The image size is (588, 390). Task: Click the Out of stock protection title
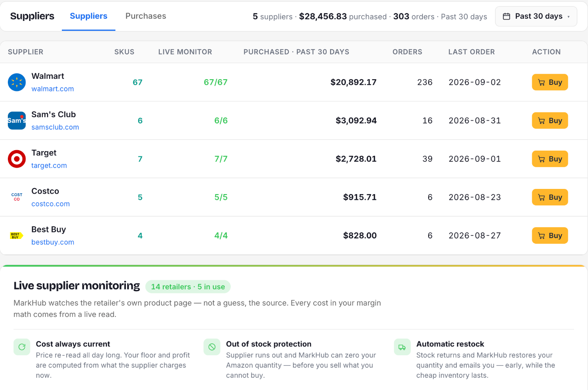pyautogui.click(x=269, y=344)
